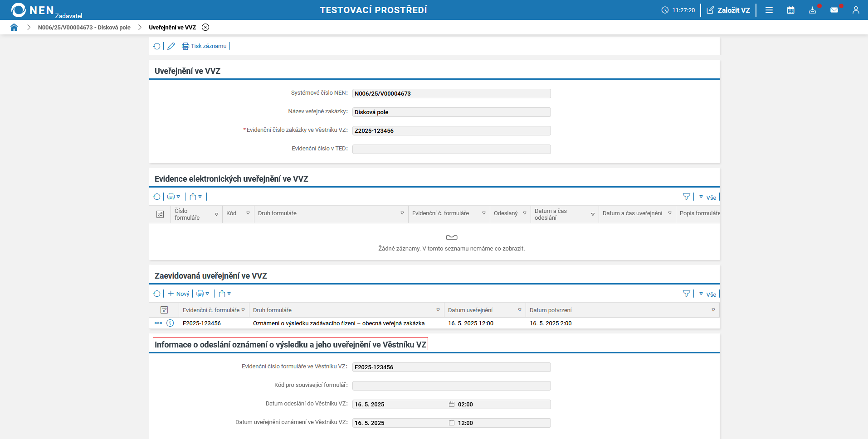
Task: Open filter funnel icon in Evidence section
Action: pyautogui.click(x=686, y=197)
